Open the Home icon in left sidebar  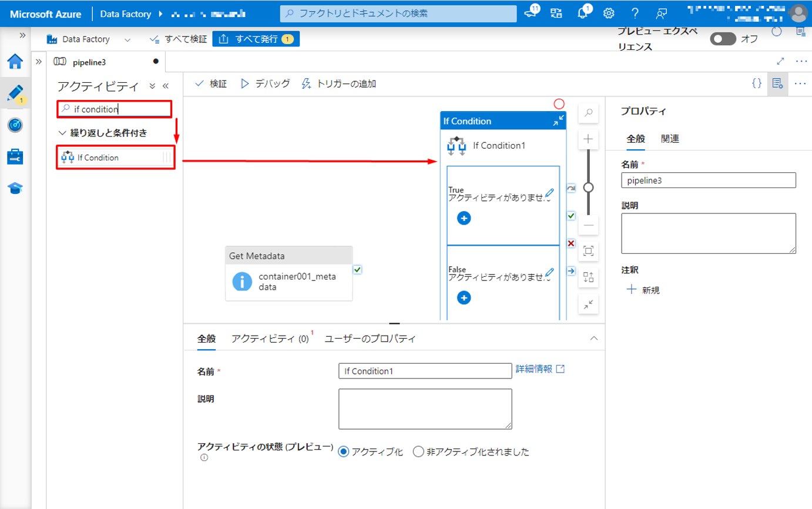(x=15, y=61)
